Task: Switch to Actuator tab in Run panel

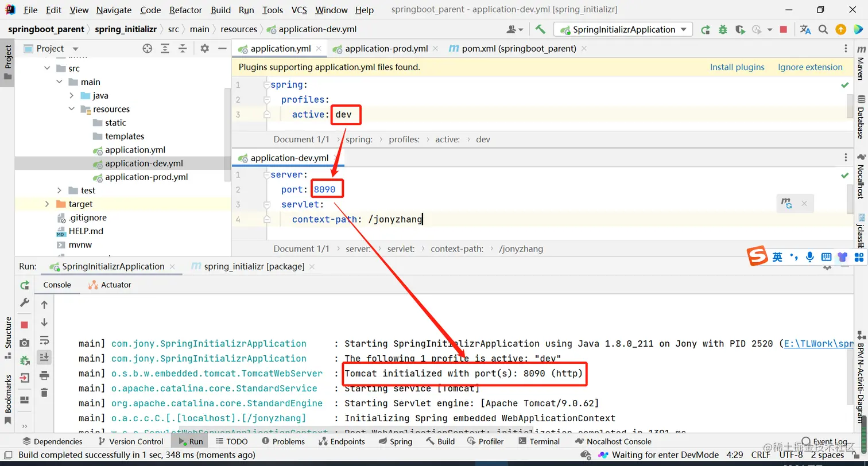Action: [x=110, y=285]
